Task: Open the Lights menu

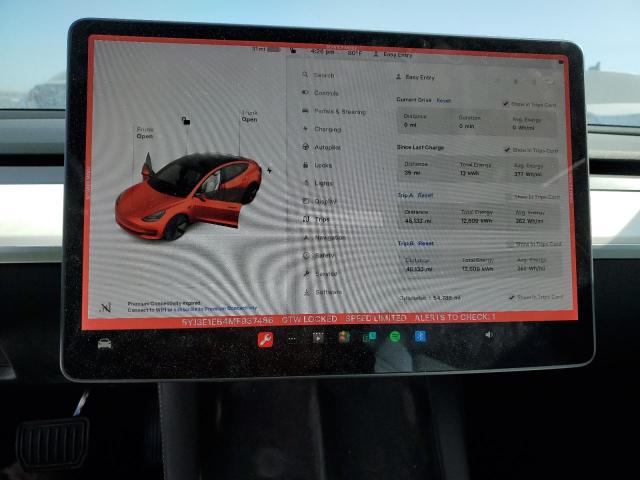Action: 318,183
